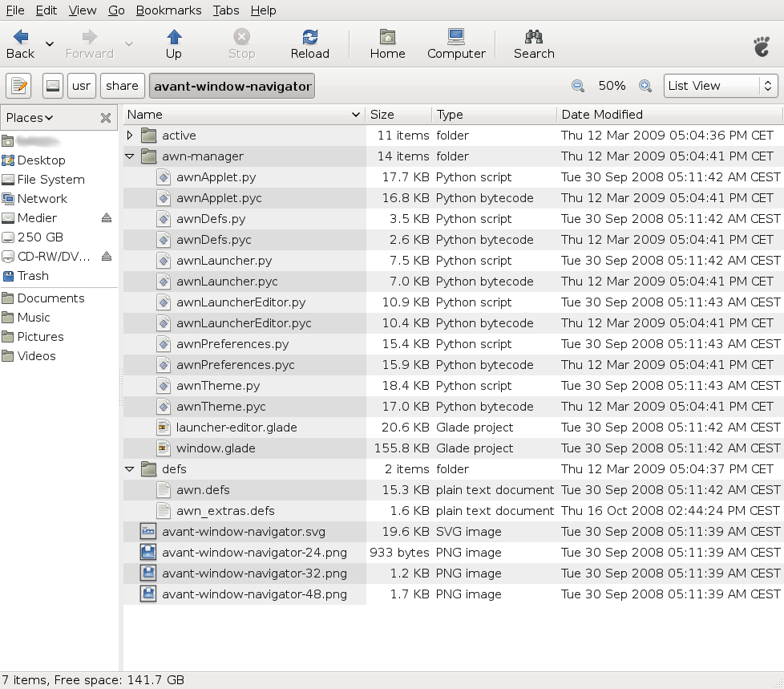Navigate to the usr path button
The width and height of the screenshot is (784, 689).
tap(82, 86)
